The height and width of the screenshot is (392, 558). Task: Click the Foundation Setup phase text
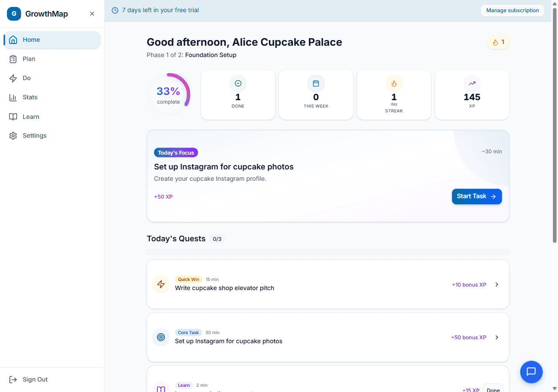(211, 55)
